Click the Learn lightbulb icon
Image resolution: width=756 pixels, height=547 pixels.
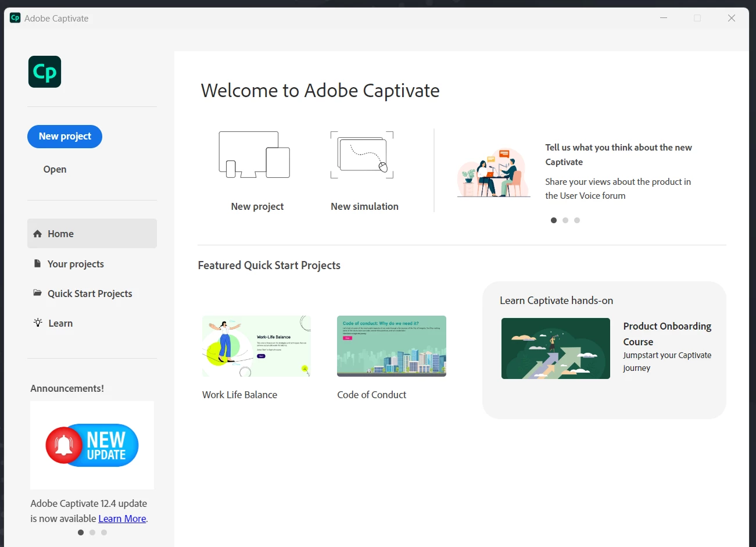click(x=38, y=323)
